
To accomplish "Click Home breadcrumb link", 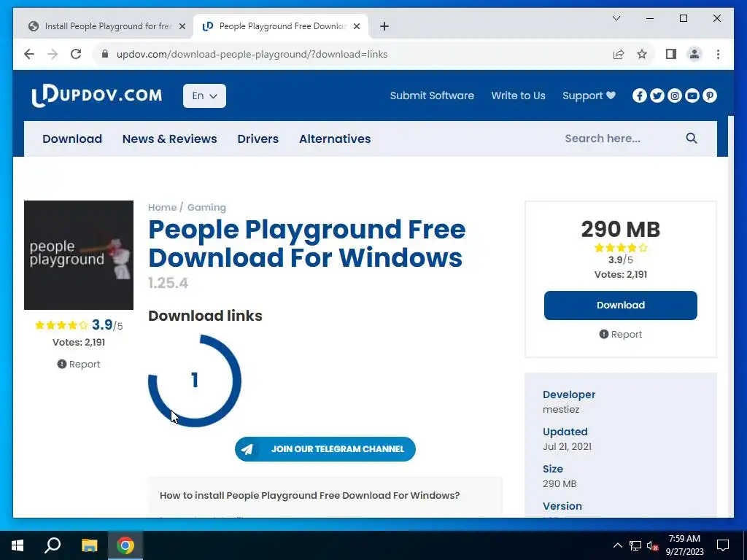I will click(162, 208).
